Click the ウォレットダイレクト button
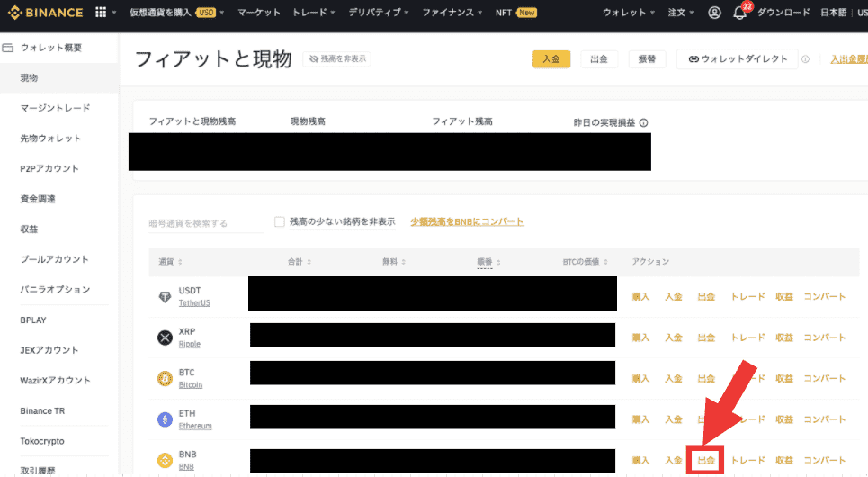 click(x=738, y=58)
